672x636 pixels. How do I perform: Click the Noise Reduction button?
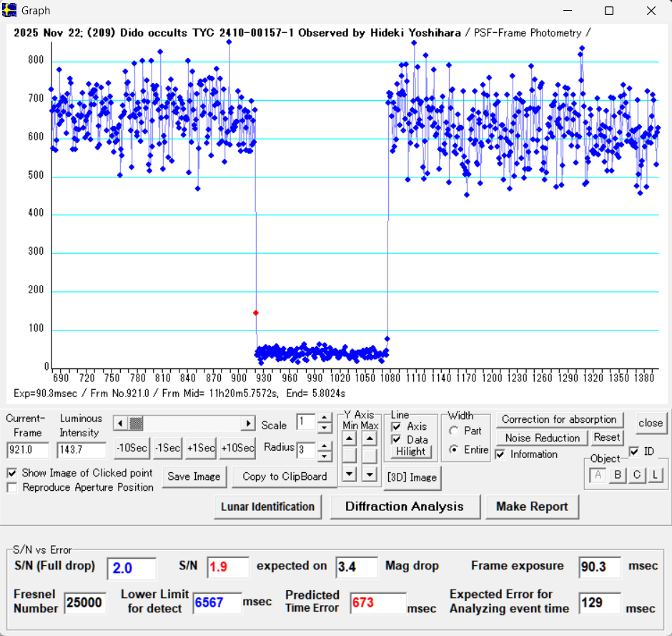tap(542, 438)
